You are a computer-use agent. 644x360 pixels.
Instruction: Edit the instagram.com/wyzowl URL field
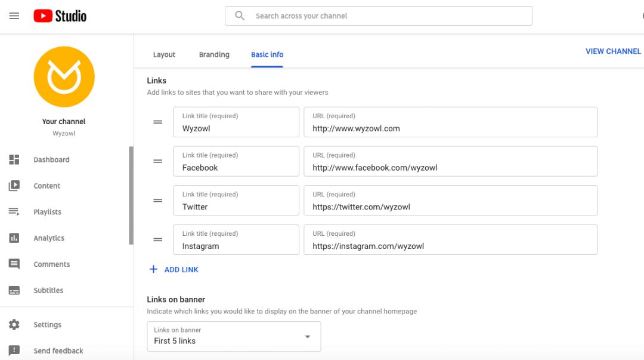451,239
